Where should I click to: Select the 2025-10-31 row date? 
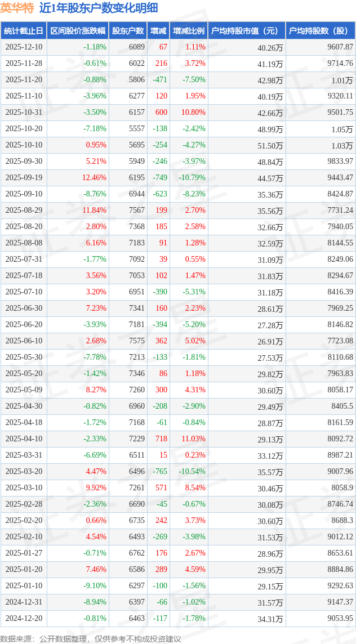pos(24,113)
